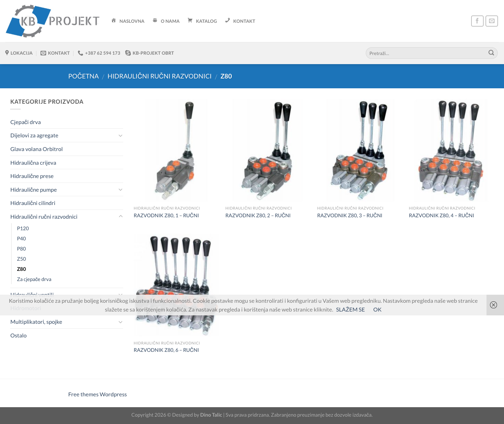Click the phone icon beside KONTAKT in the menu

227,20
